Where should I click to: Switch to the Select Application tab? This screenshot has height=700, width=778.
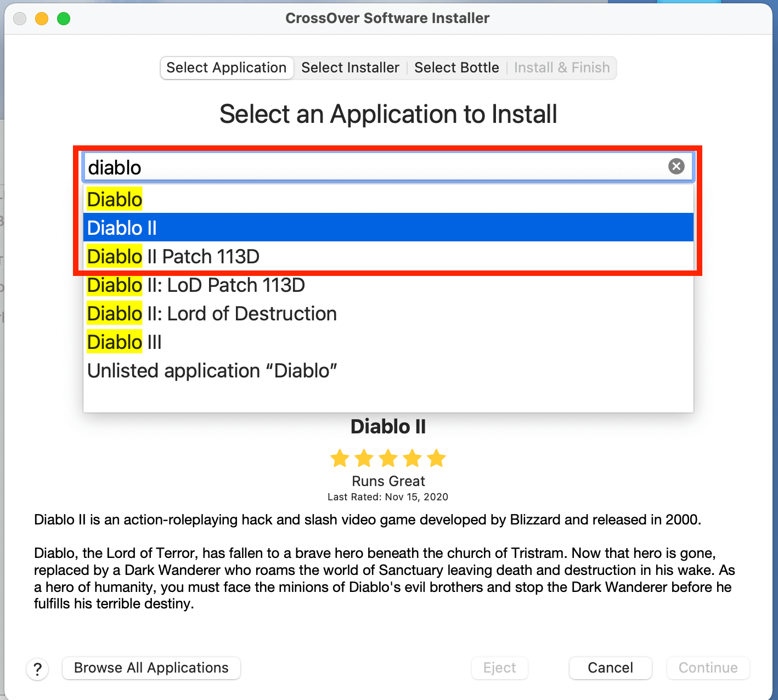click(227, 67)
